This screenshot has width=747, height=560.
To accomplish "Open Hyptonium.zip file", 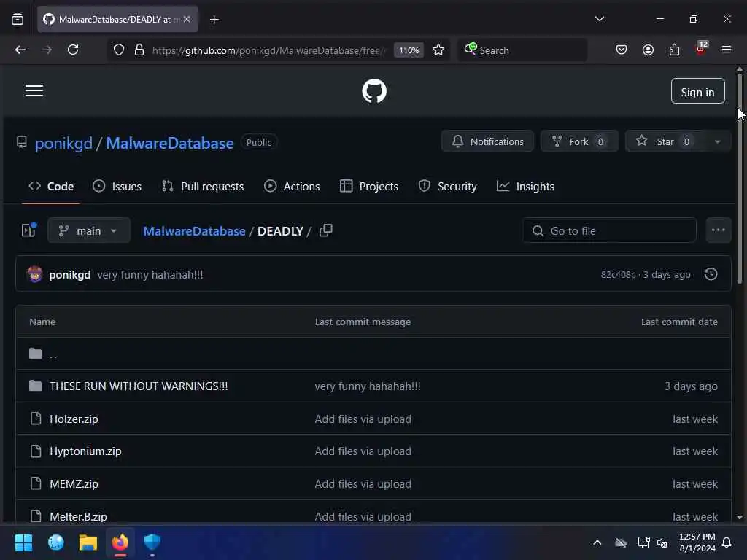I will (x=85, y=451).
